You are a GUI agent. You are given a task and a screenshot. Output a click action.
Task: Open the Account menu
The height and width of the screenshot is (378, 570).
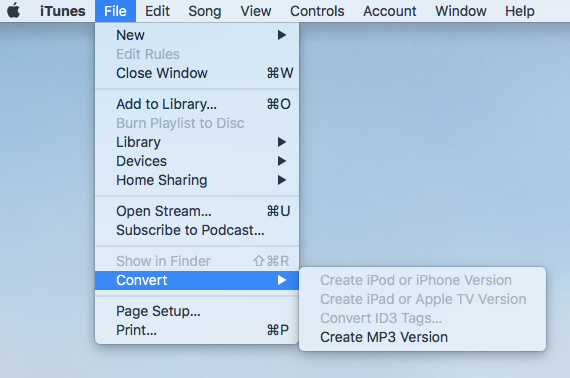tap(390, 11)
